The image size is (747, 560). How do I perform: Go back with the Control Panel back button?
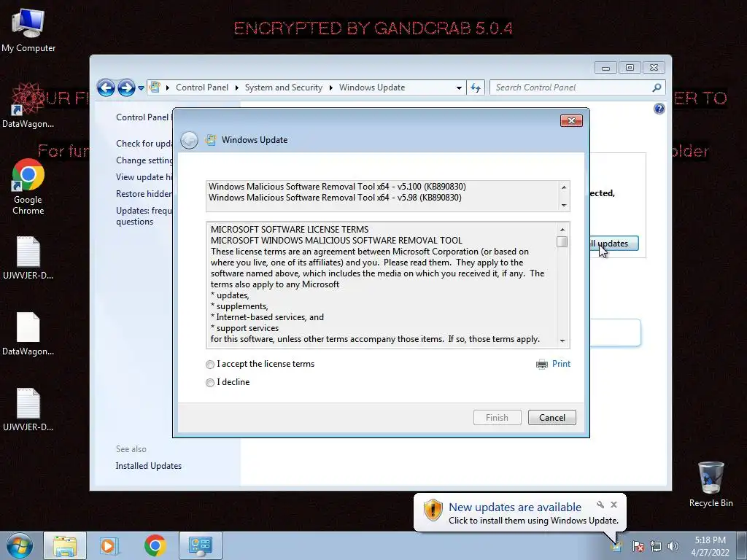pyautogui.click(x=106, y=87)
